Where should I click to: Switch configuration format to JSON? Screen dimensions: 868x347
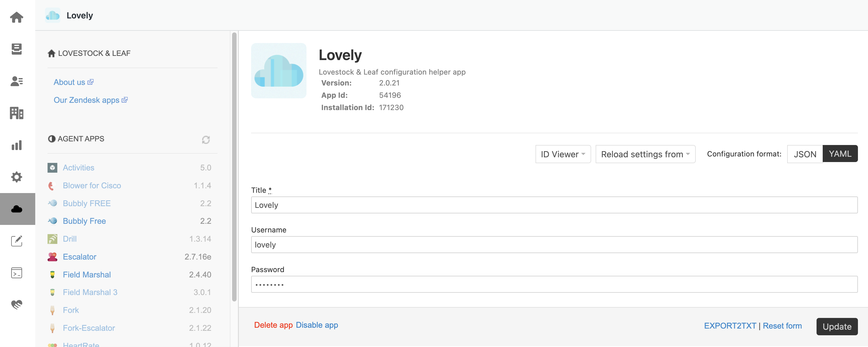[805, 154]
